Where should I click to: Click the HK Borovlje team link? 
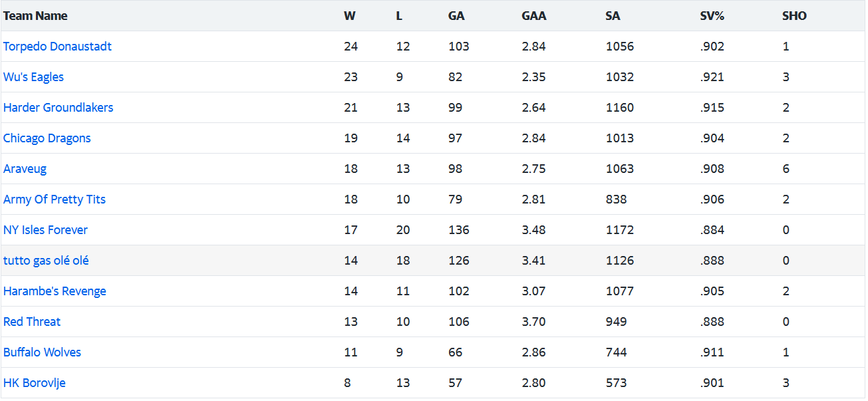(x=34, y=383)
